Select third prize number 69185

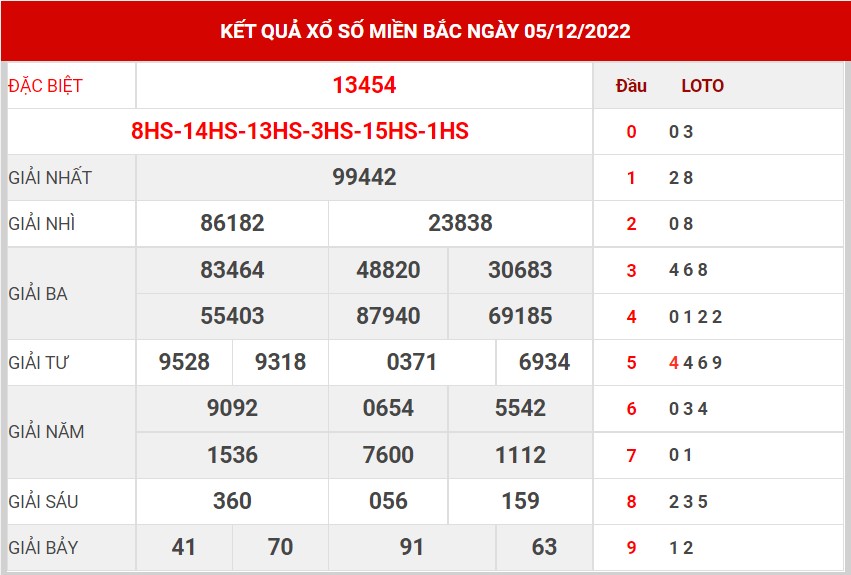click(x=520, y=316)
